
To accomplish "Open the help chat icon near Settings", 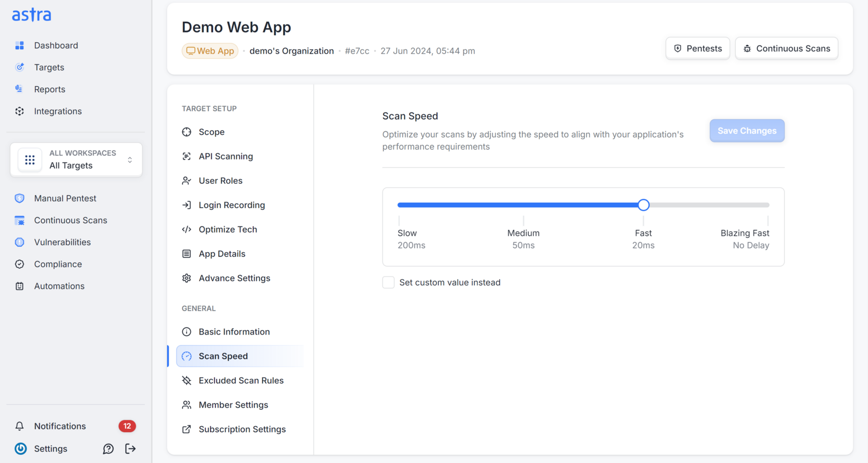I will point(108,448).
